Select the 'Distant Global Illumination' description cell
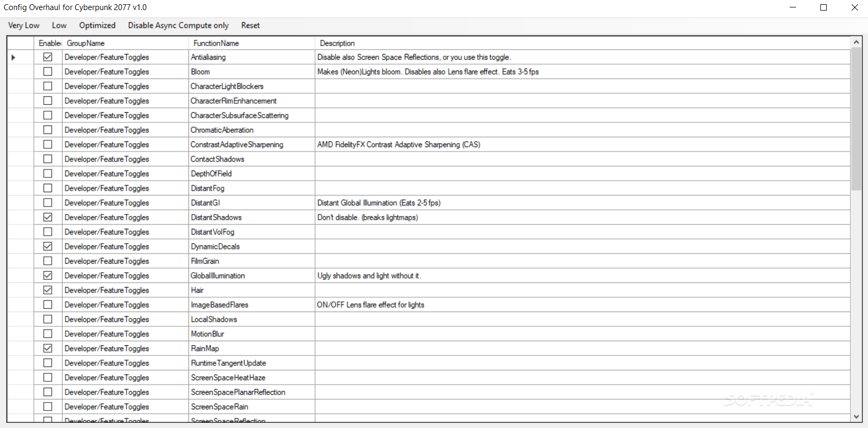The height and width of the screenshot is (428, 868). tap(582, 203)
